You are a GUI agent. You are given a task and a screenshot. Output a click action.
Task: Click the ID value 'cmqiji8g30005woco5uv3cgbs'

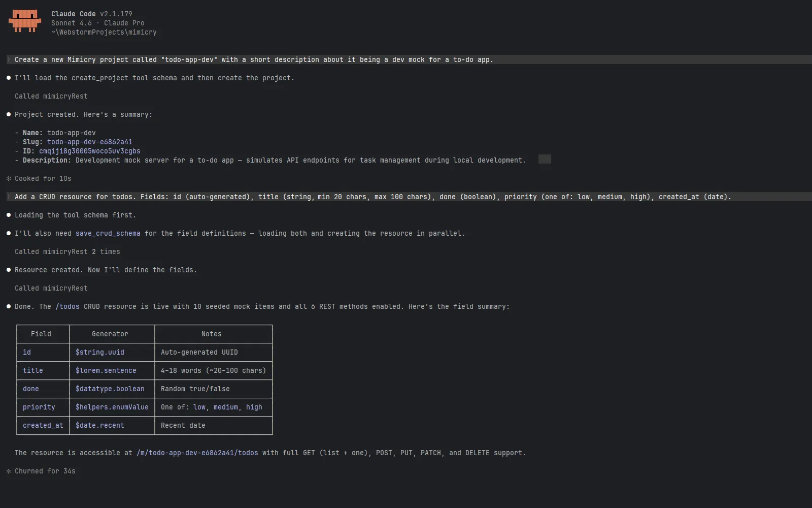pyautogui.click(x=90, y=151)
